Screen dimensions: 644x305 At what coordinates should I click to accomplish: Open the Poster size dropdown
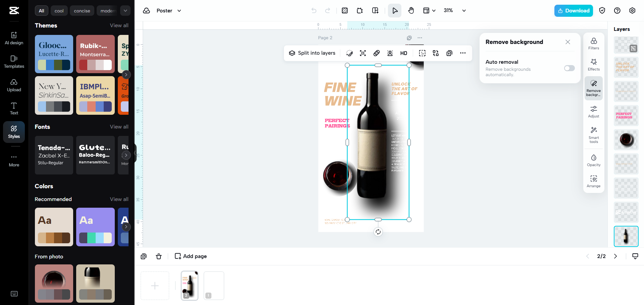tap(168, 10)
